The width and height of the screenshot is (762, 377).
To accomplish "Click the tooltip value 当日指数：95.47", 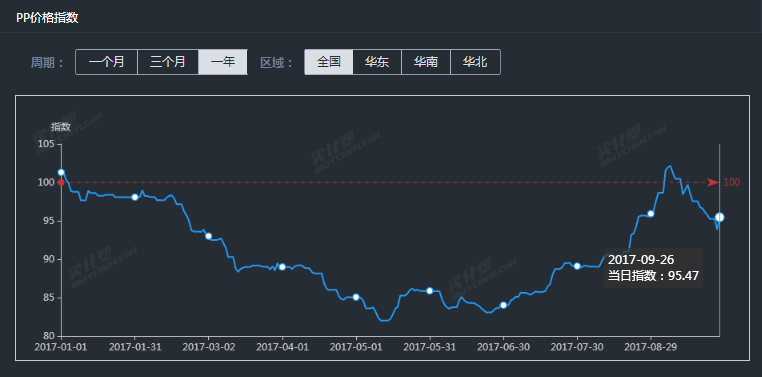I will click(x=653, y=276).
